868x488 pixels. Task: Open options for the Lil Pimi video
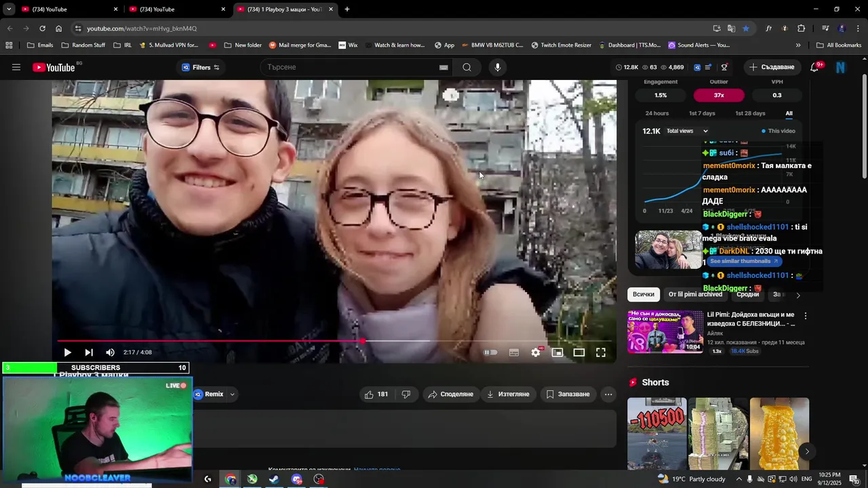[806, 316]
